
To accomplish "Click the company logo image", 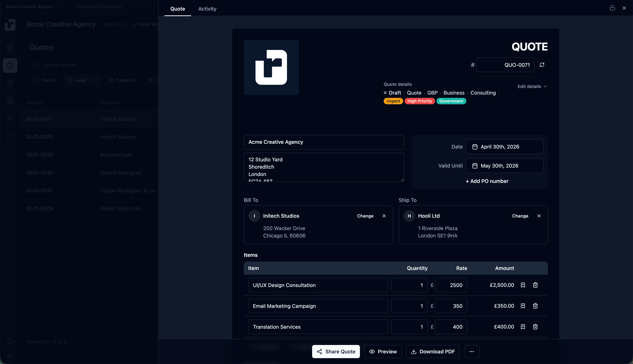I will tap(271, 67).
